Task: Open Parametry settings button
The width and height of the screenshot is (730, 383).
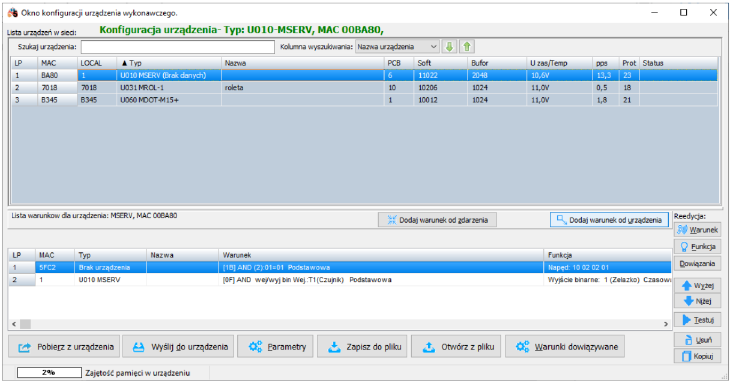Action: (276, 347)
